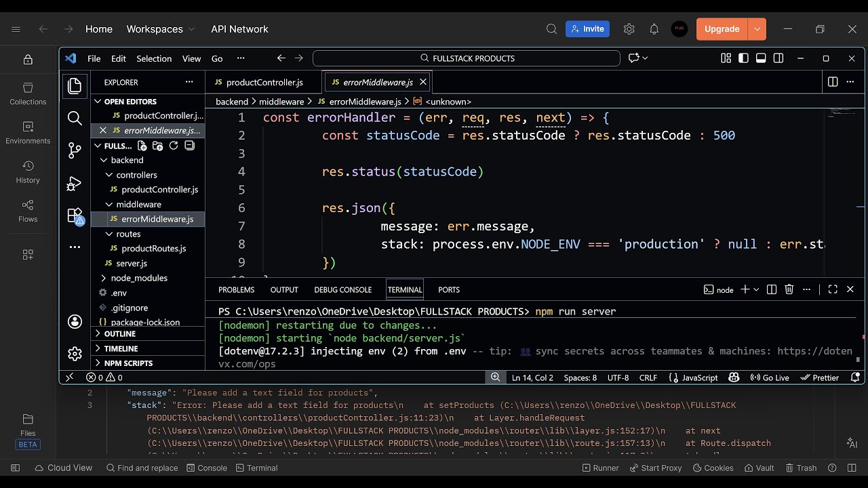Open Postman Collections sidebar item
Viewport: 868px width, 488px height.
click(x=28, y=94)
